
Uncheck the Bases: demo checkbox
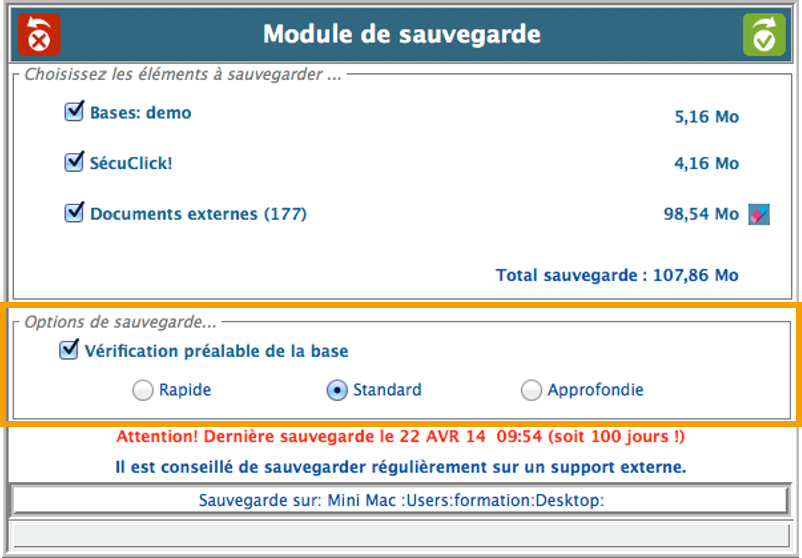[x=73, y=112]
